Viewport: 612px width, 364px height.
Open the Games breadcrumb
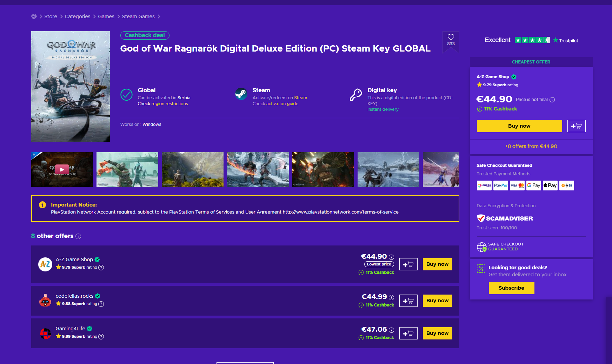[x=106, y=16]
